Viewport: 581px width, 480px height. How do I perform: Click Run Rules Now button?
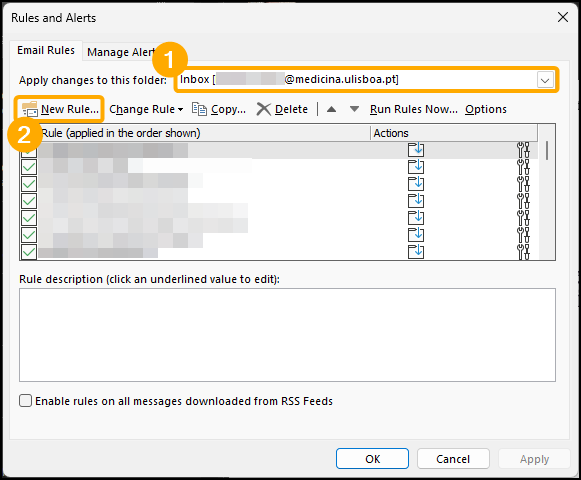click(414, 109)
